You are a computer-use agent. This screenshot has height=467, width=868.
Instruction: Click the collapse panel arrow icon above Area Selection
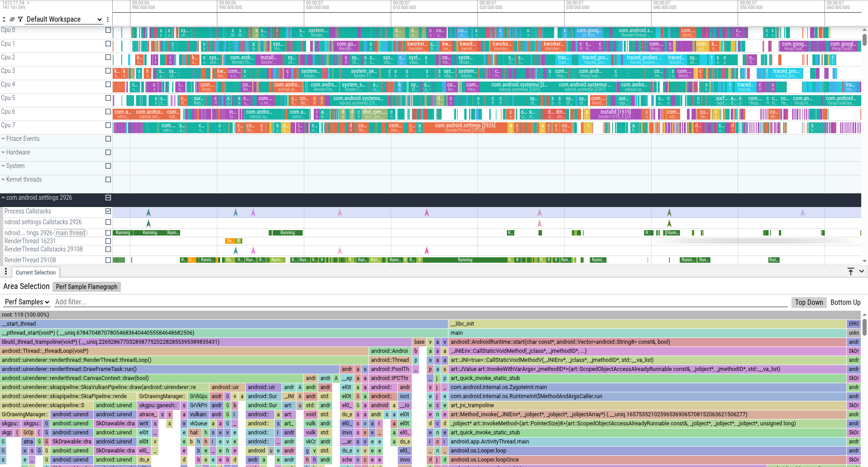point(851,271)
